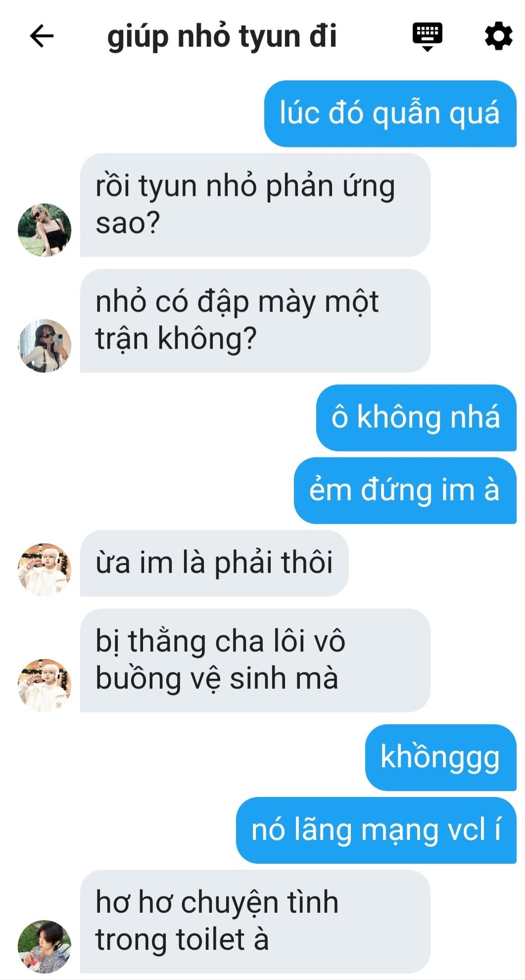Tap avatar next to 'ừa im là phải thôi'

pyautogui.click(x=44, y=569)
